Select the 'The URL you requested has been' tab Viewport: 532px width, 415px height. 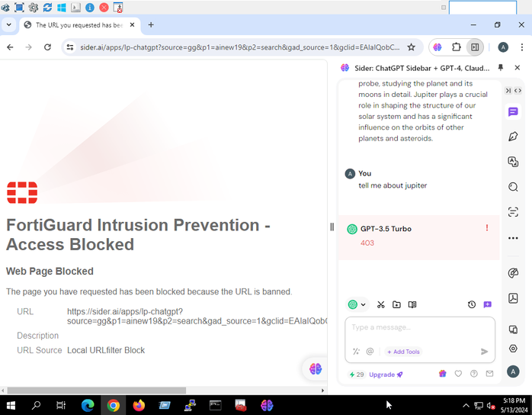(79, 25)
